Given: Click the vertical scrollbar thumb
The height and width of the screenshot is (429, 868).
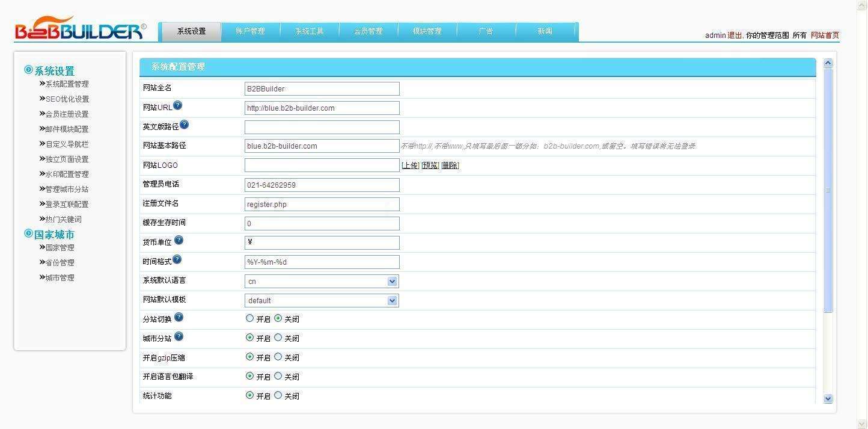Looking at the screenshot, I should [828, 190].
